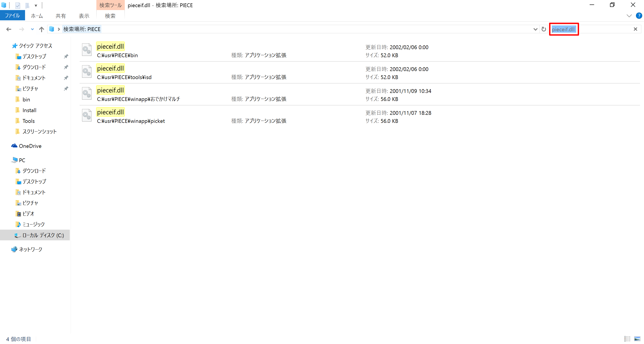Select pieceif.dll in winapp\おでかけマルチ
The image size is (644, 344).
pos(360,94)
